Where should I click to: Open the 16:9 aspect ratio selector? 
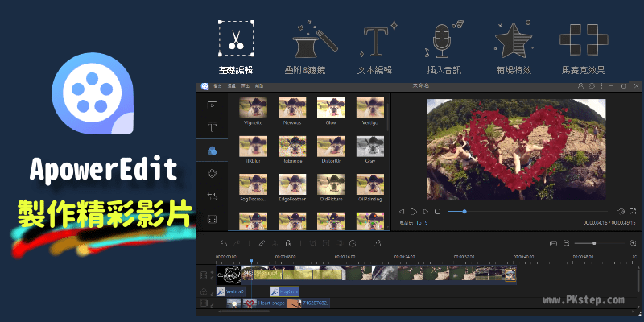click(x=421, y=223)
